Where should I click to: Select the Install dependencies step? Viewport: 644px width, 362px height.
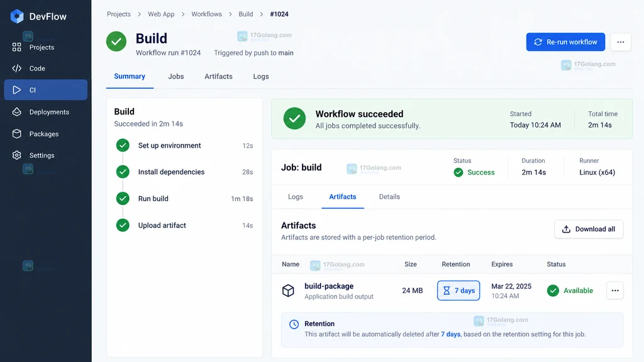click(x=184, y=172)
